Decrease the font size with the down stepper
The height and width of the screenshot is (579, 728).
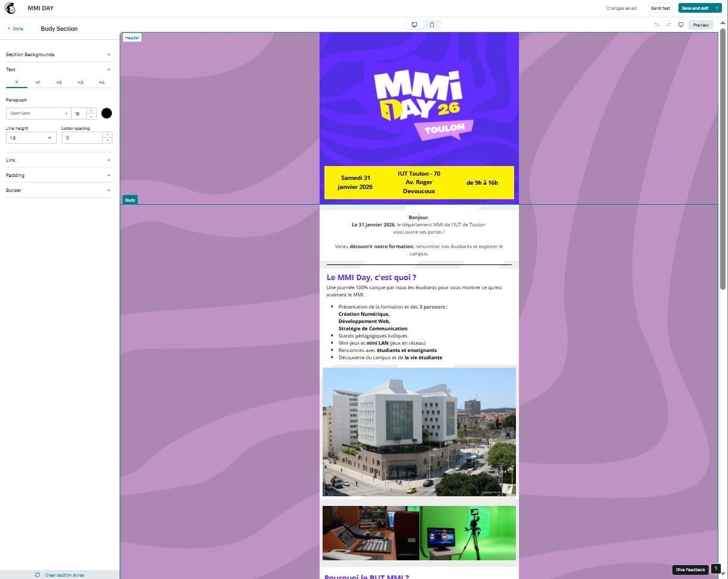[x=91, y=117]
